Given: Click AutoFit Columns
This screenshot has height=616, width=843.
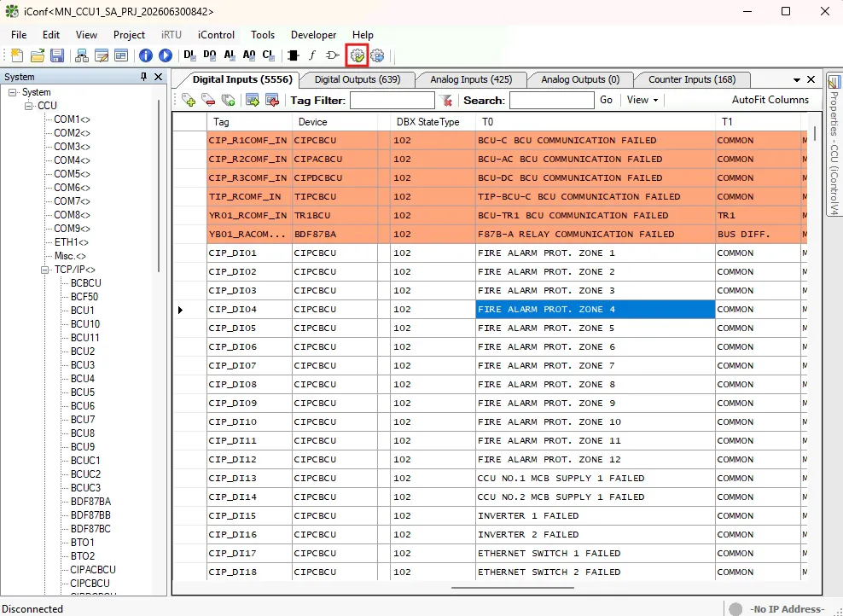Looking at the screenshot, I should click(x=770, y=100).
